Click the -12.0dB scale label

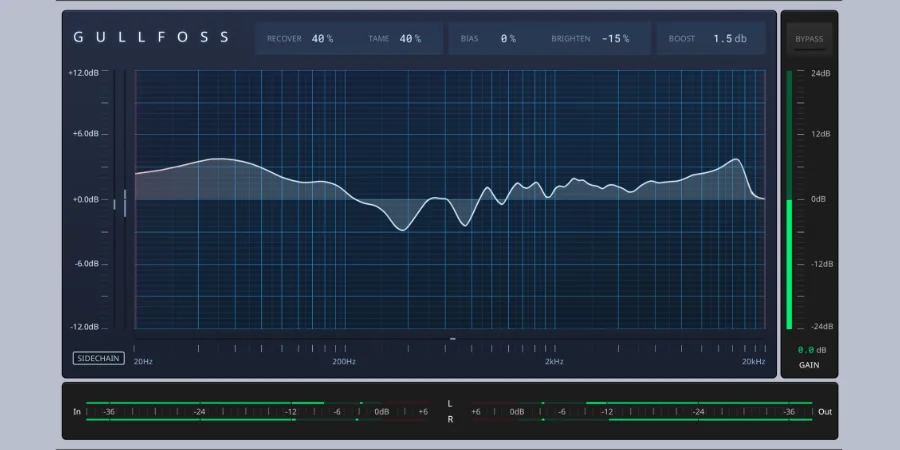(x=84, y=327)
